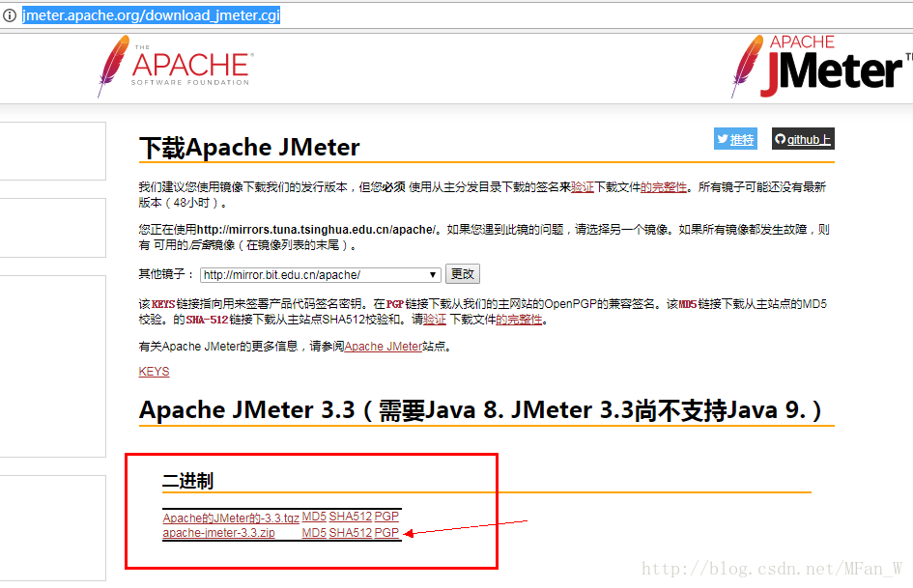Click the Apache JMeter 3.3 heading
The width and height of the screenshot is (913, 588).
tap(480, 410)
